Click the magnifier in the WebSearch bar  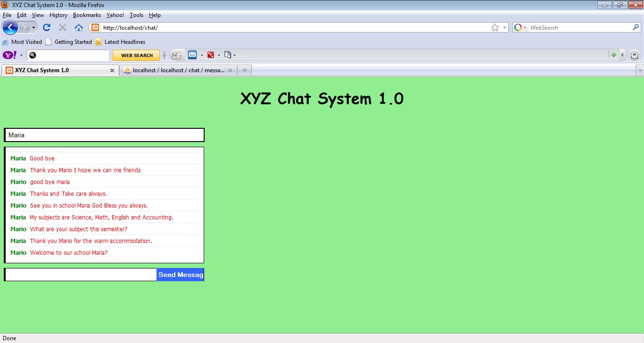636,27
